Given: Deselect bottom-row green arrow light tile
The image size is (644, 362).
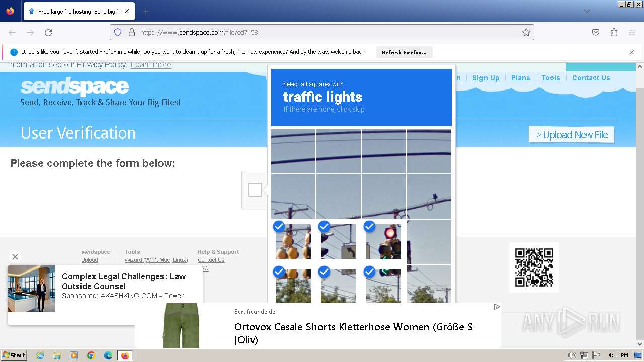Looking at the screenshot, I should [384, 284].
